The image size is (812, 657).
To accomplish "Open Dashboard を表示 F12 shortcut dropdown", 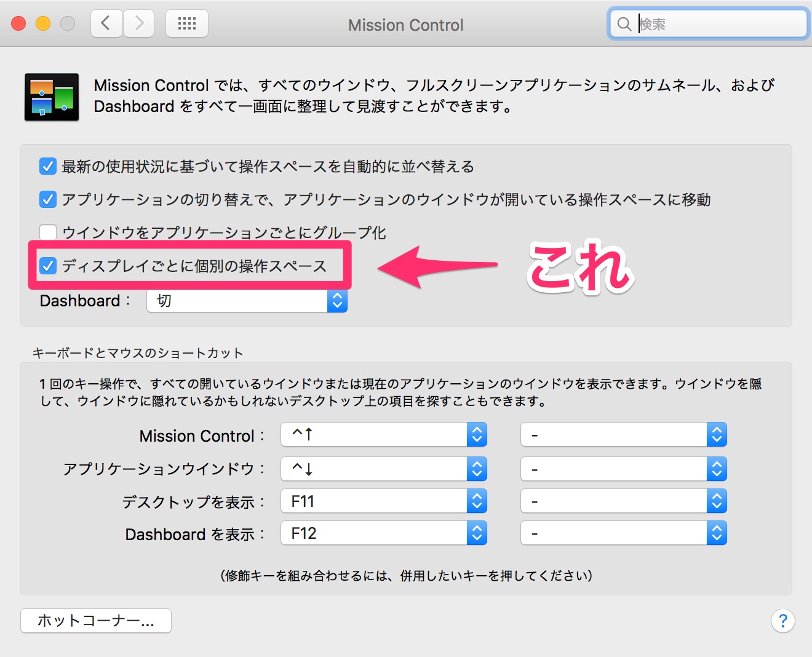I will tap(383, 533).
